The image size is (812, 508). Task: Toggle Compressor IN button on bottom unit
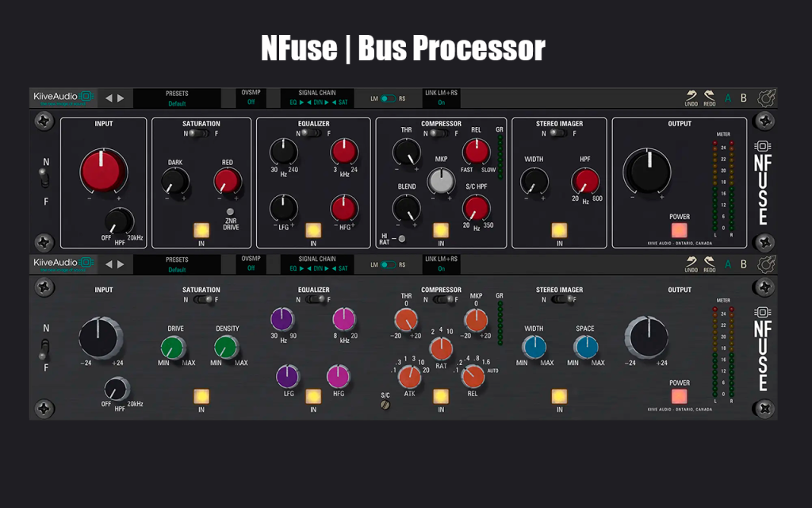[x=441, y=397]
